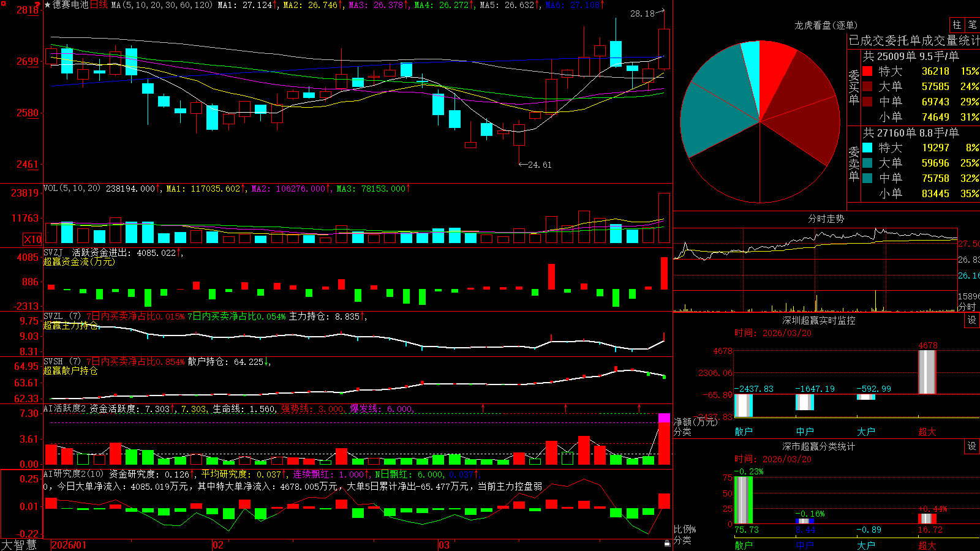
Task: Click the magenta top of the last 活跃度 bar
Action: tap(664, 418)
